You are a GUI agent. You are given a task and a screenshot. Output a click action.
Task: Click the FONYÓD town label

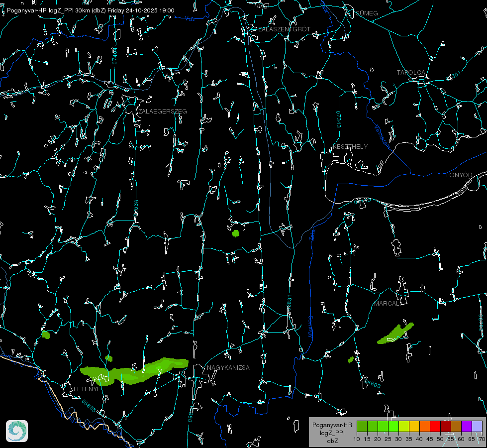pos(459,175)
